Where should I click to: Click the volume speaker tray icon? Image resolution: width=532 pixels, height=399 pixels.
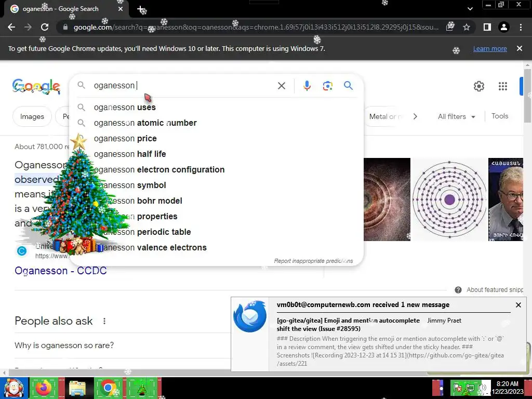pyautogui.click(x=482, y=388)
